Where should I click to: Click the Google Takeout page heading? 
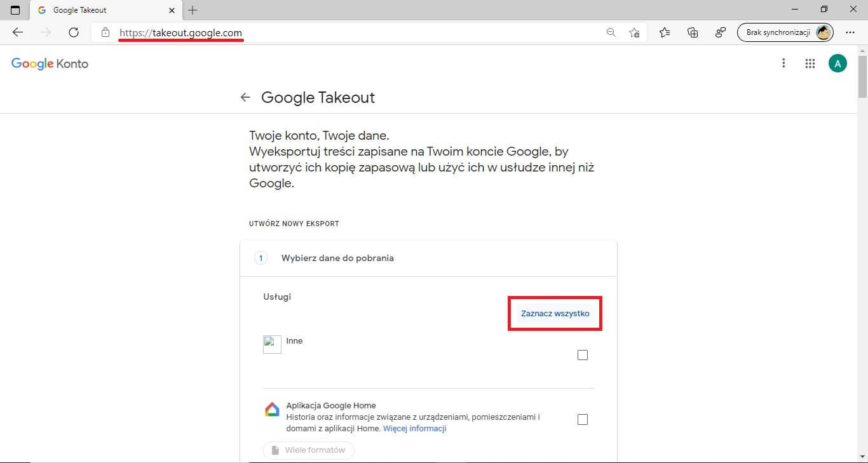click(318, 97)
